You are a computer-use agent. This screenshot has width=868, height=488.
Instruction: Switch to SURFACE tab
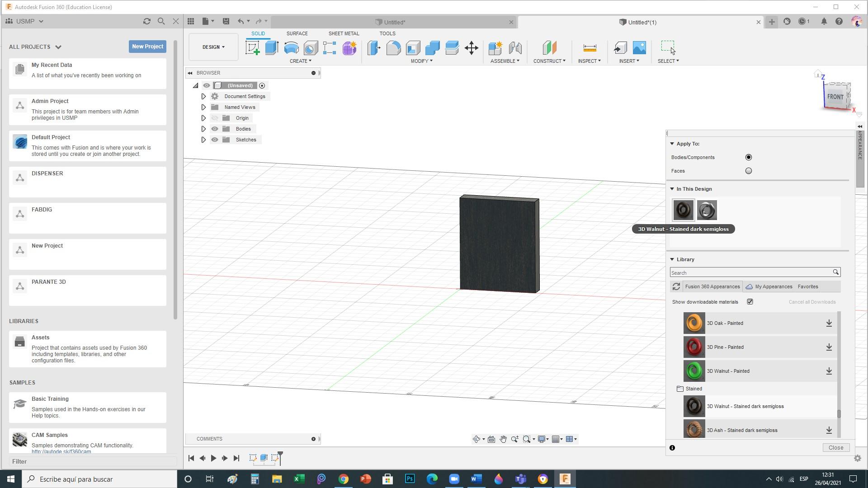pyautogui.click(x=297, y=33)
